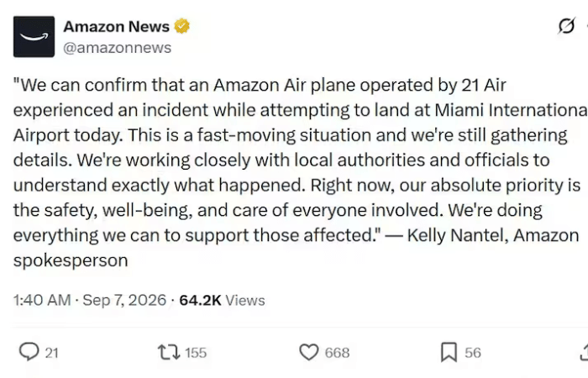The height and width of the screenshot is (378, 588).
Task: Click the word spokesperson in the tweet
Action: point(71,261)
